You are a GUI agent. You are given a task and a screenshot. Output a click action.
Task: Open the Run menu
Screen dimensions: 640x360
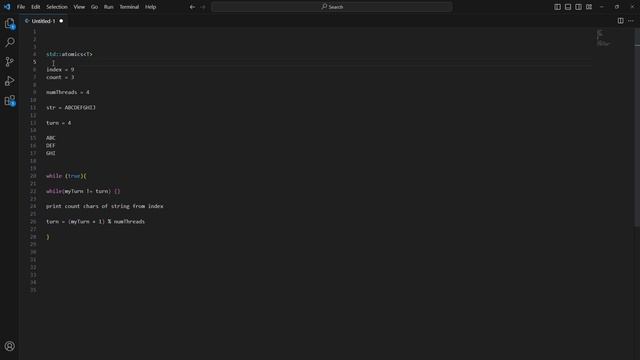[109, 7]
